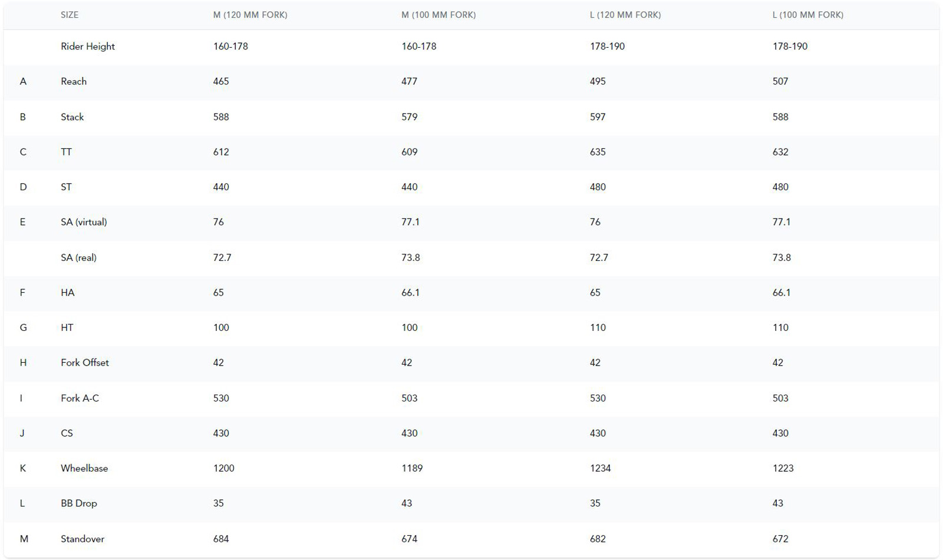Click the 1200 wheelbase value

[223, 468]
